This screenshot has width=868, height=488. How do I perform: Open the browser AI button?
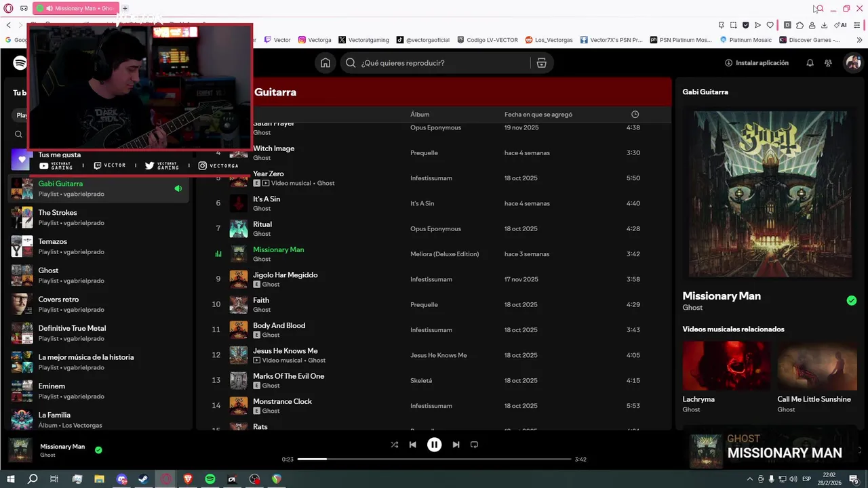840,25
